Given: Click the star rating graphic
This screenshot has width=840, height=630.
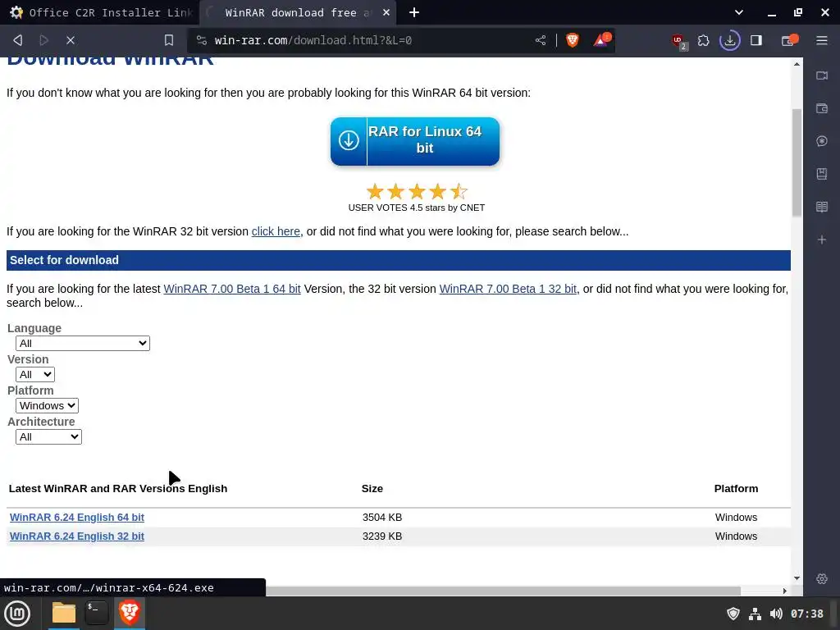Looking at the screenshot, I should pyautogui.click(x=417, y=191).
